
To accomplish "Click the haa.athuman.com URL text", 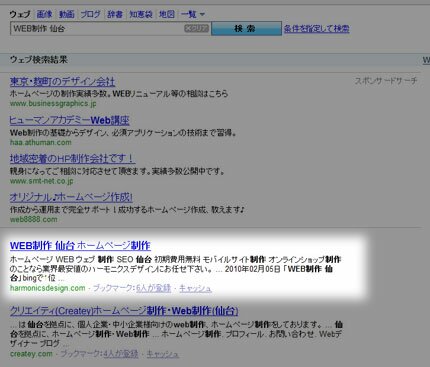I will (41, 142).
